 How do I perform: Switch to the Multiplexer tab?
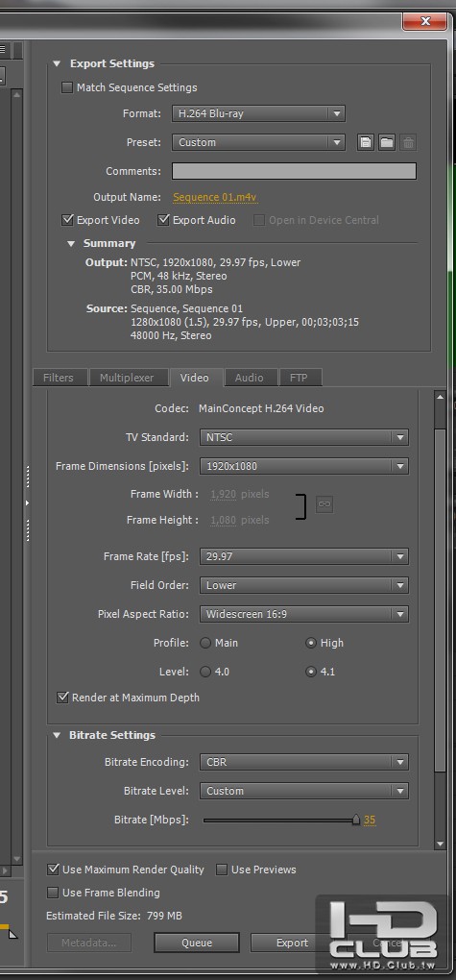point(128,378)
